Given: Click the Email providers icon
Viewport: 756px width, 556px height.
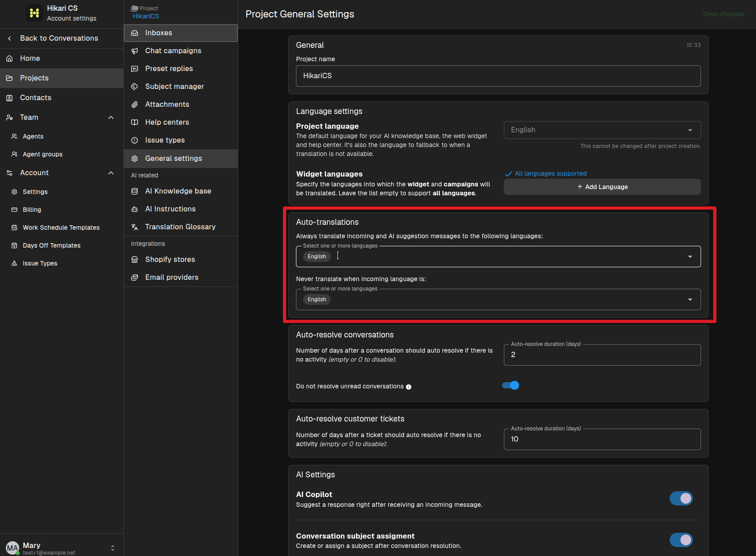Looking at the screenshot, I should point(135,278).
